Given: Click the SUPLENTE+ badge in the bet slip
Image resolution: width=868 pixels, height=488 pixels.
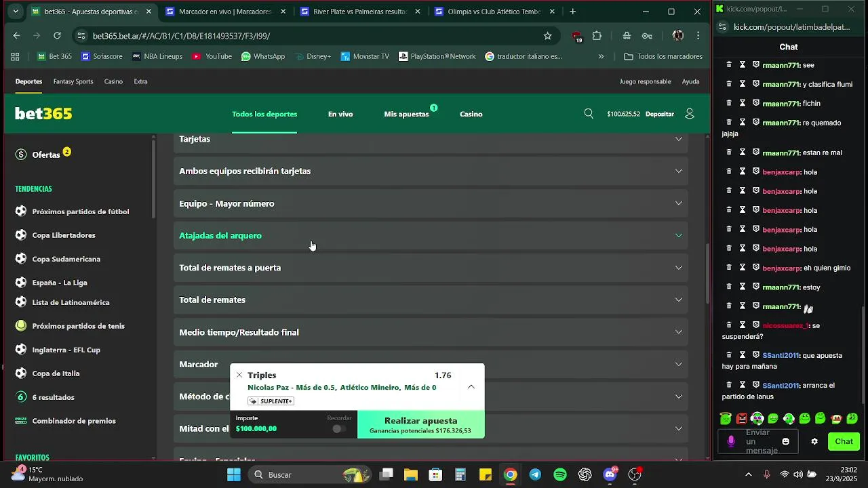Looking at the screenshot, I should (271, 401).
